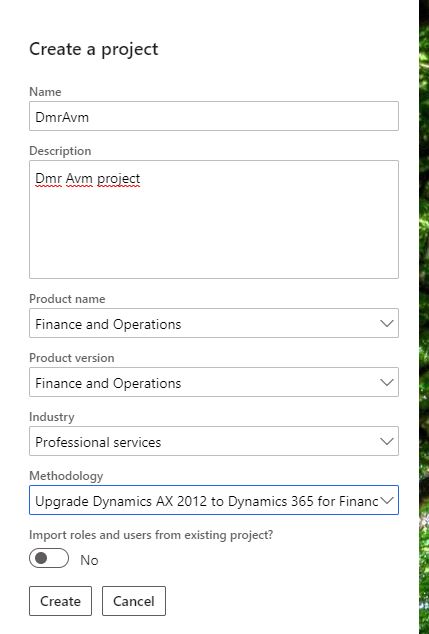This screenshot has height=634, width=429.
Task: Click the chevron arrow in Product name field
Action: [387, 323]
